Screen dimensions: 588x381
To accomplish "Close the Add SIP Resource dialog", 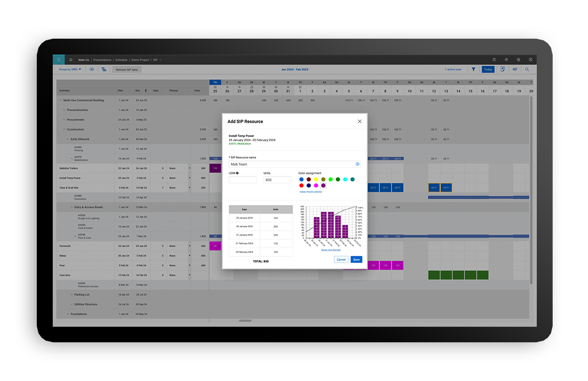I will pyautogui.click(x=359, y=121).
